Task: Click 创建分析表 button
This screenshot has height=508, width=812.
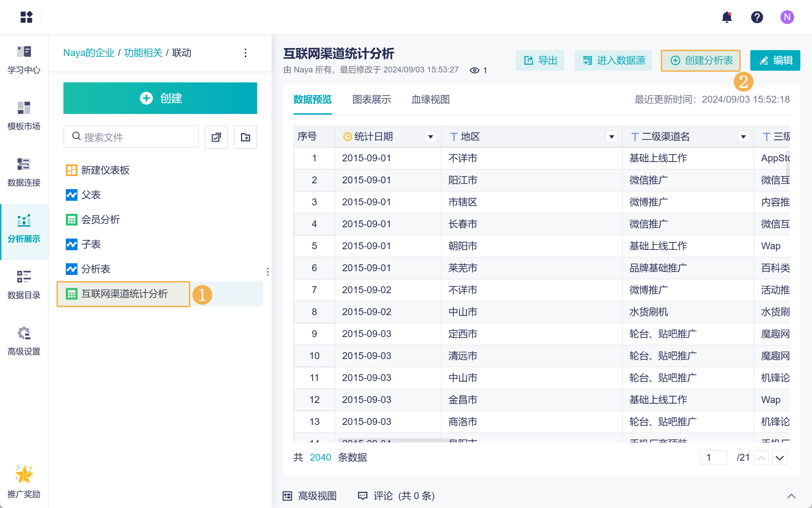Action: [x=701, y=60]
